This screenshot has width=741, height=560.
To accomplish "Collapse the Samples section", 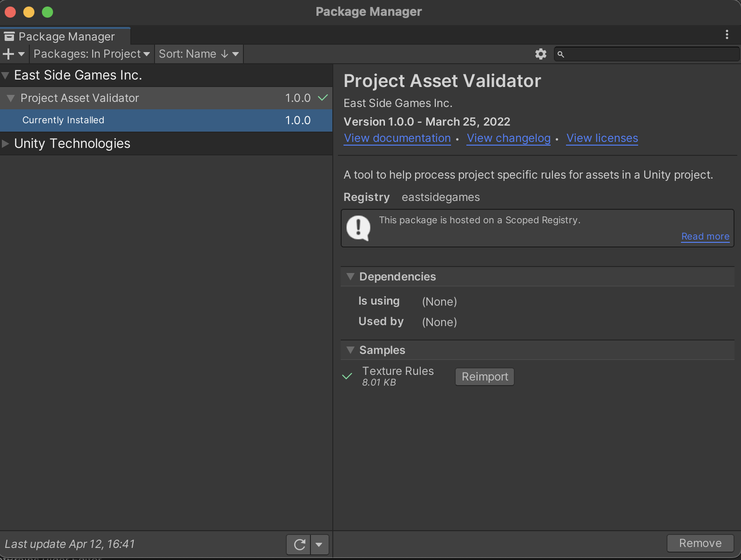I will (350, 350).
